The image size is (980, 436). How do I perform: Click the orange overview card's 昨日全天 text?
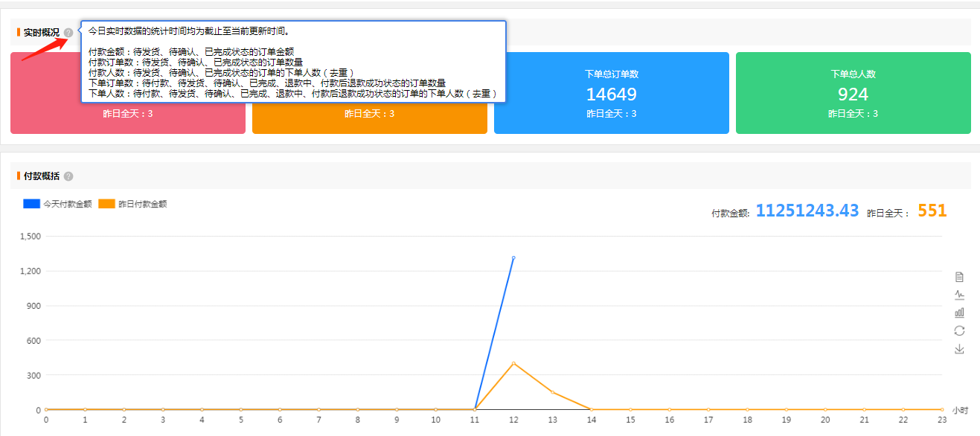click(x=369, y=115)
